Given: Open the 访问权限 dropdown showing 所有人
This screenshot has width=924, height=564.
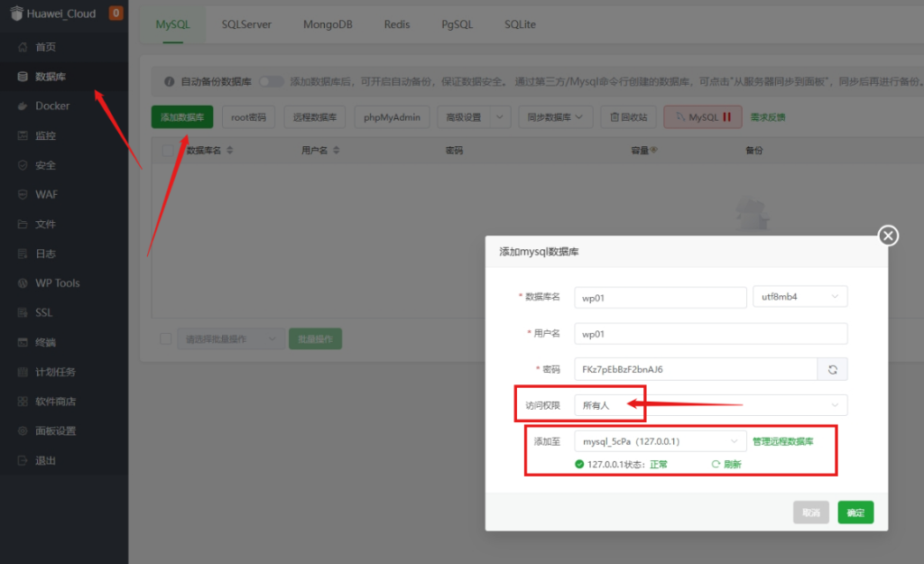Looking at the screenshot, I should (711, 405).
